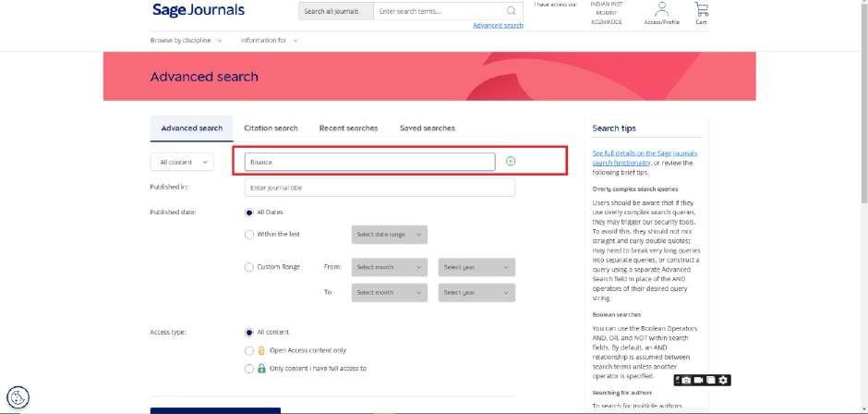Open Sage Journals search functionality details link
The width and height of the screenshot is (868, 414).
coord(645,156)
